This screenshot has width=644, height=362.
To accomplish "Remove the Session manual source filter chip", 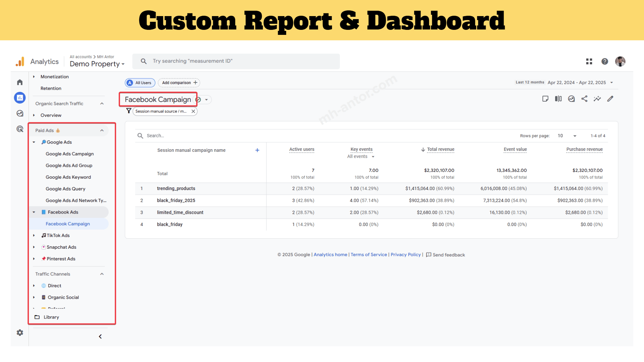I will coord(193,111).
